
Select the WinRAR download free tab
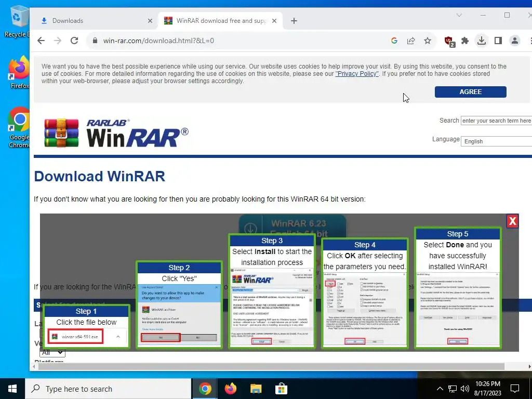(x=220, y=21)
